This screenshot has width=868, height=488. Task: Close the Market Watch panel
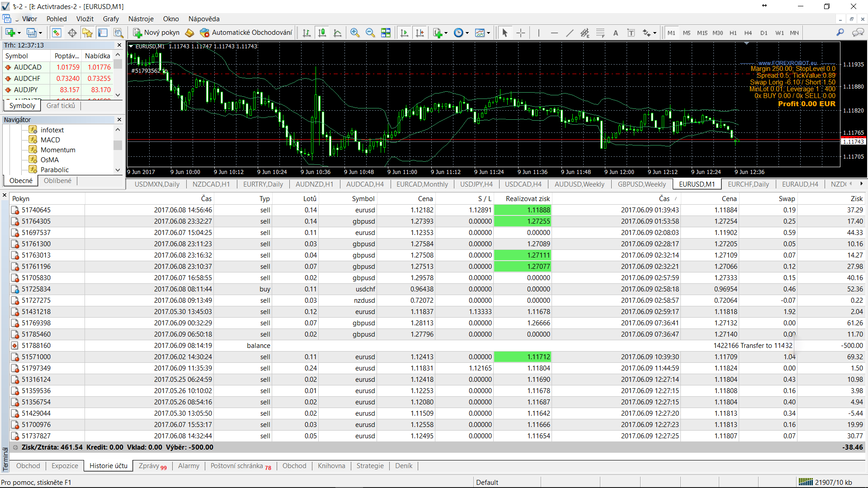pos(119,45)
